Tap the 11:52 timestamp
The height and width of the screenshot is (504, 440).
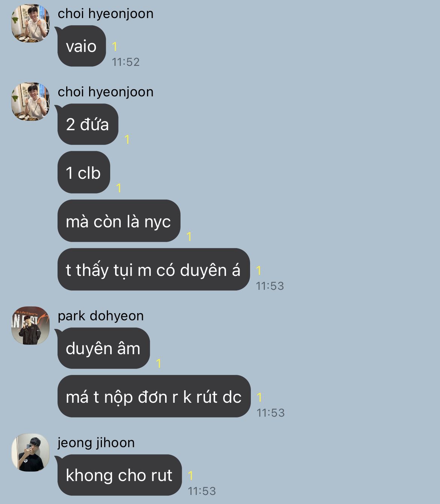(126, 62)
